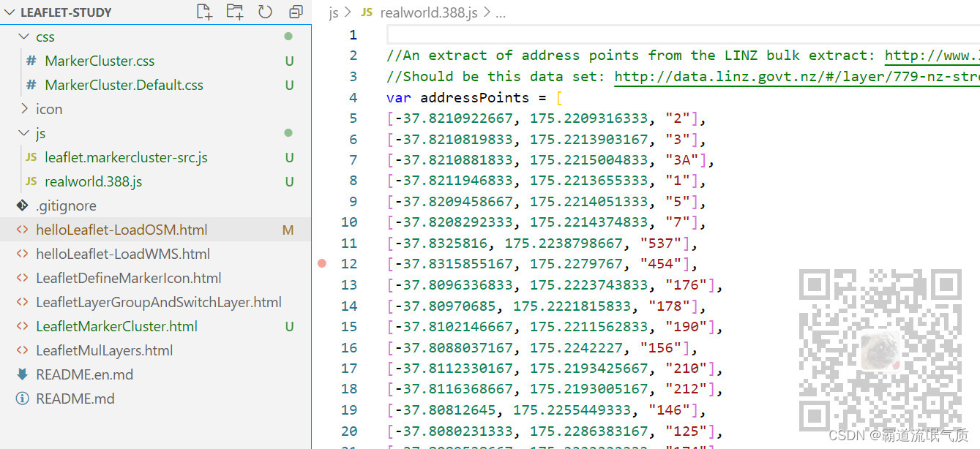
Task: Click line number 4 in the gutter
Action: [x=354, y=97]
